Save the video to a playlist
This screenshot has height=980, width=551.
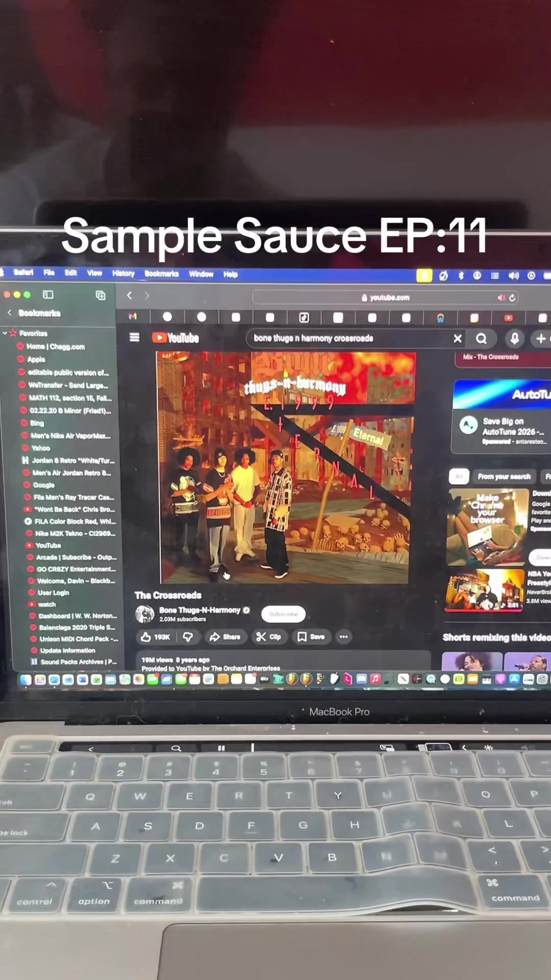click(311, 636)
